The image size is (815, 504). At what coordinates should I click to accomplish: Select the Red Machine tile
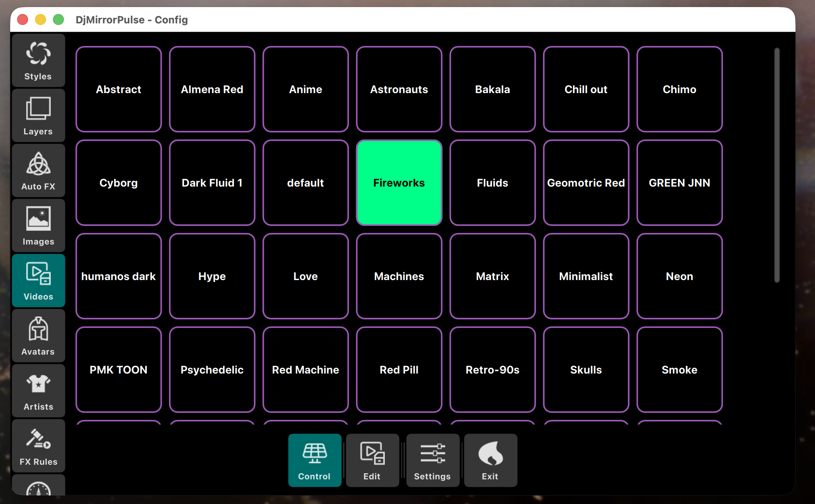[306, 370]
